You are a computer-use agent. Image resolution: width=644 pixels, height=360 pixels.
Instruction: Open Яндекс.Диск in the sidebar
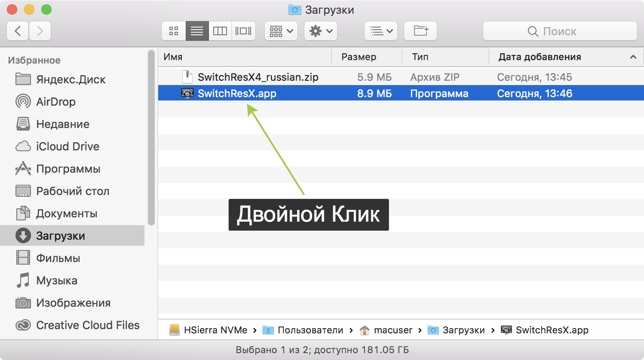coord(72,79)
